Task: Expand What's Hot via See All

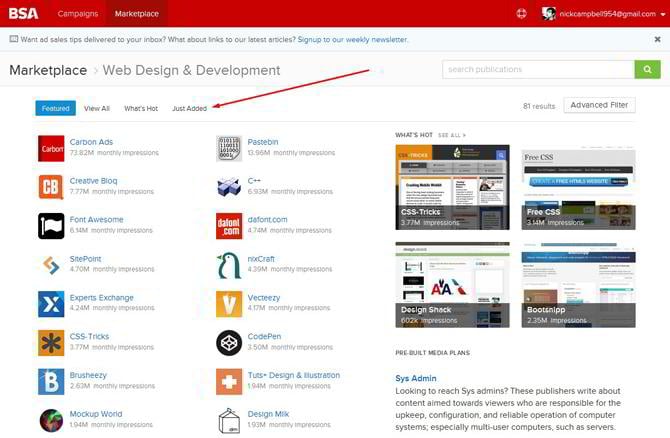Action: tap(451, 134)
